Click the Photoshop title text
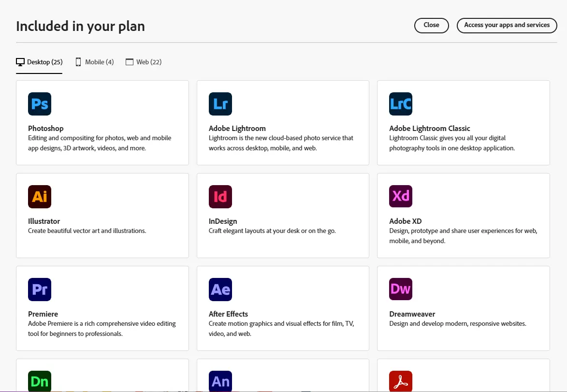Viewport: 567px width, 392px height. click(45, 129)
